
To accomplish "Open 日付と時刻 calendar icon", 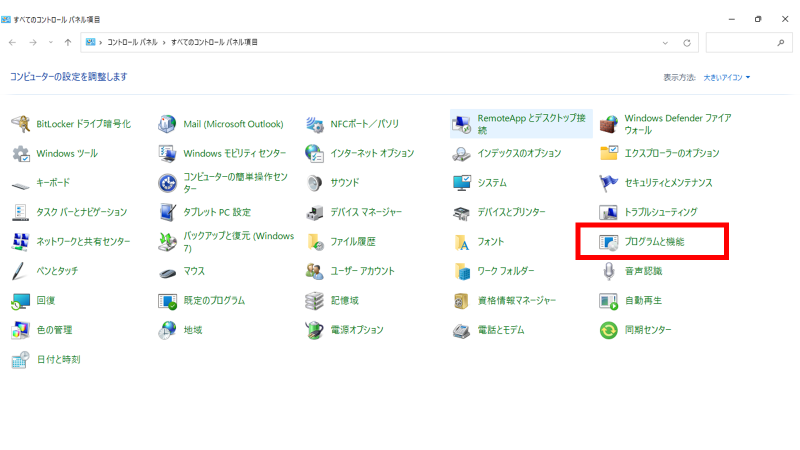I will pos(20,360).
